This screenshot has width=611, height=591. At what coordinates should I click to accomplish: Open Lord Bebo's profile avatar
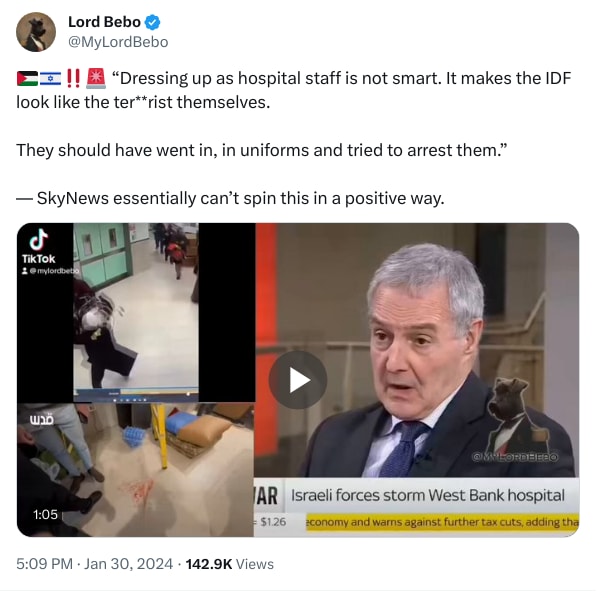tap(36, 32)
